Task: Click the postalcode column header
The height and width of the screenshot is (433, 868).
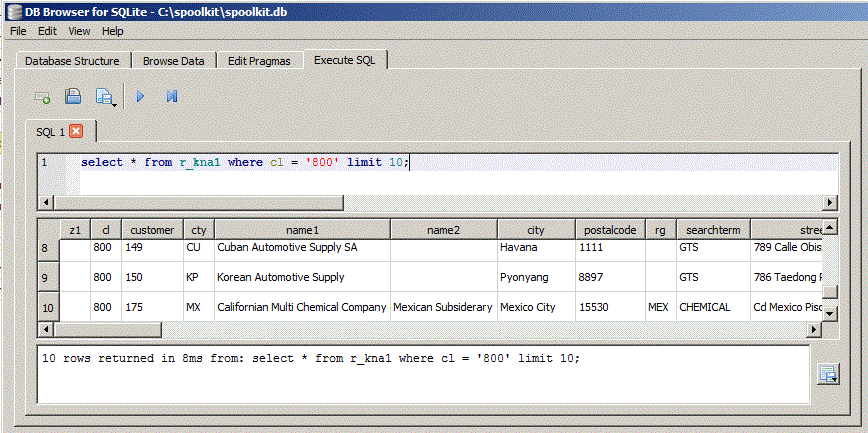Action: 611,230
